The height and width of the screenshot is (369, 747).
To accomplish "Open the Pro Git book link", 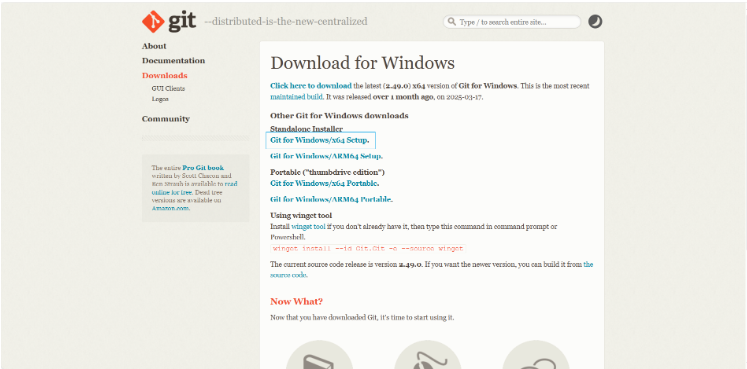I will [x=203, y=168].
